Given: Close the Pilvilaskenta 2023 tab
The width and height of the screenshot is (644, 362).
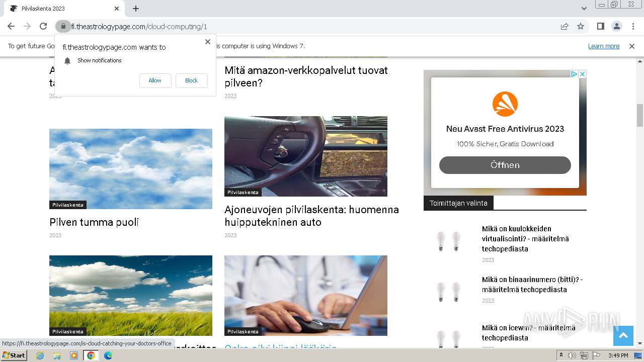Looking at the screenshot, I should [117, 9].
